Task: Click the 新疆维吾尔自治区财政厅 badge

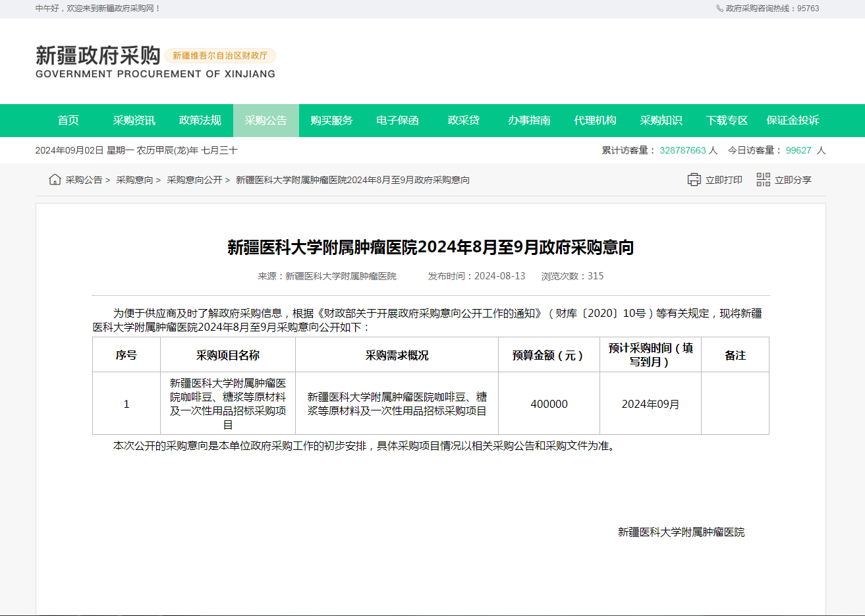Action: point(220,56)
